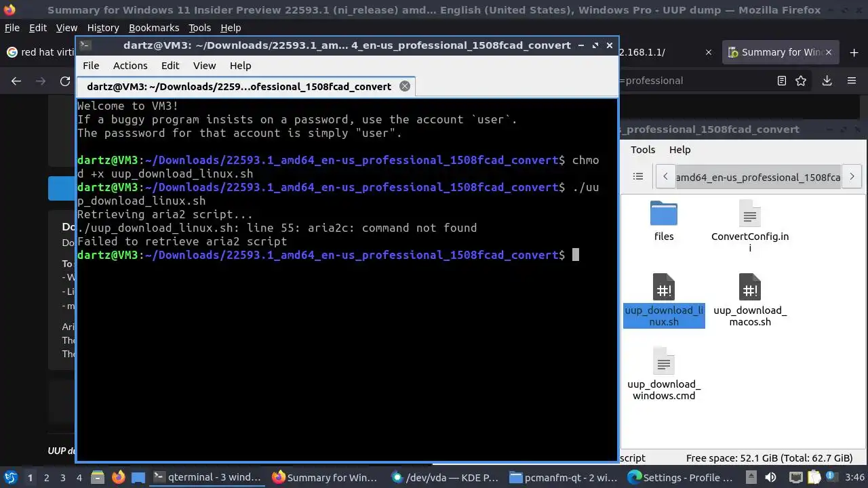Switch to virtual desktop 3
Image resolution: width=868 pixels, height=488 pixels.
62,477
